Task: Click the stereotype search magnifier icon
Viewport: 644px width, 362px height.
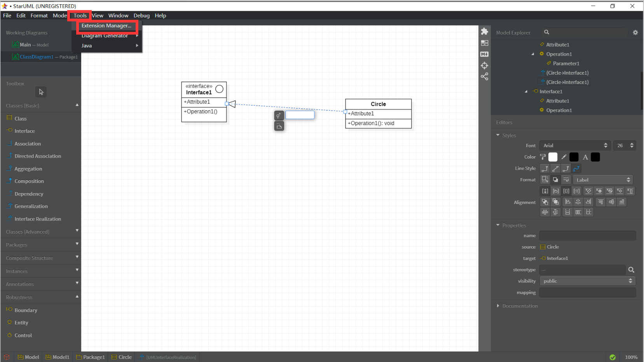Action: (x=631, y=270)
